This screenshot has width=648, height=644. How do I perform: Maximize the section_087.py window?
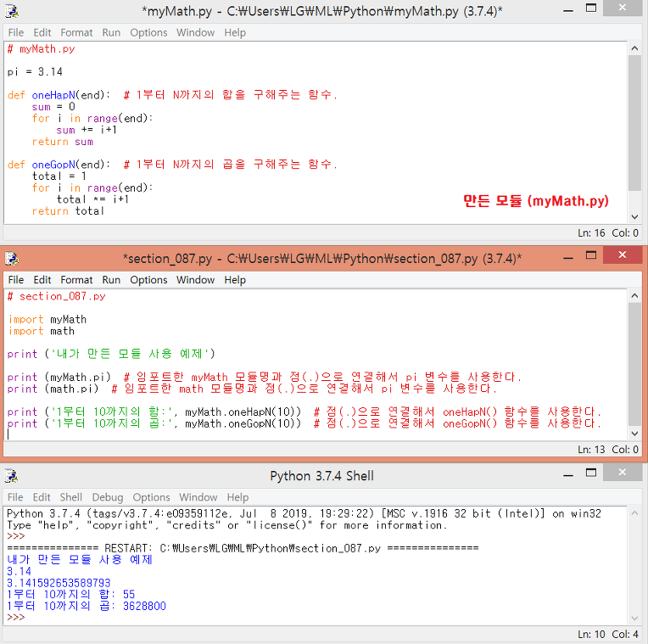[591, 255]
